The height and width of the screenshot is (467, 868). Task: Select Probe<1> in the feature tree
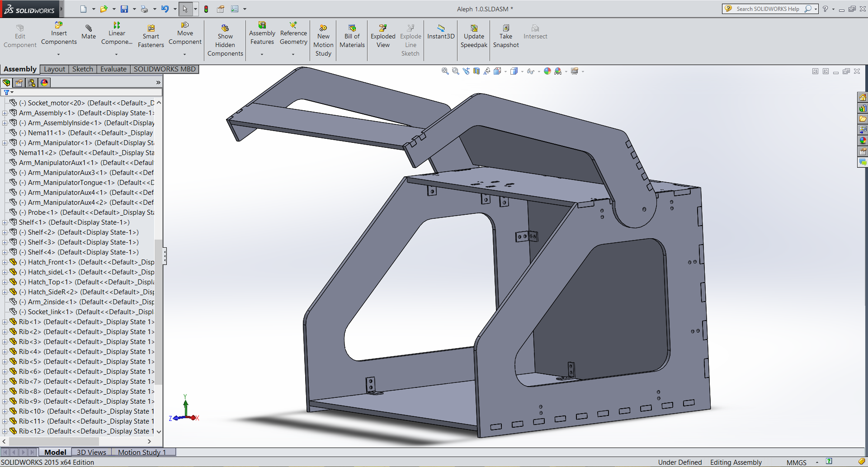click(81, 212)
